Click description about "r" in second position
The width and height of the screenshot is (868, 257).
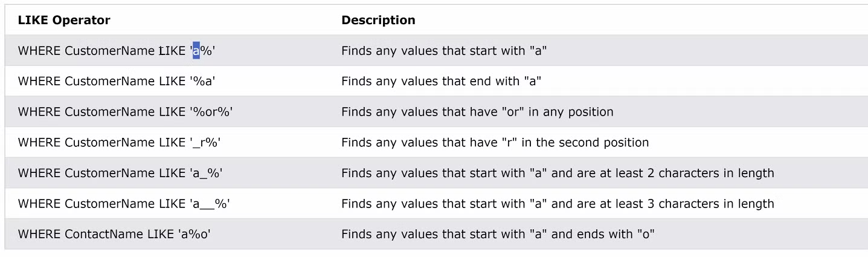click(x=495, y=143)
